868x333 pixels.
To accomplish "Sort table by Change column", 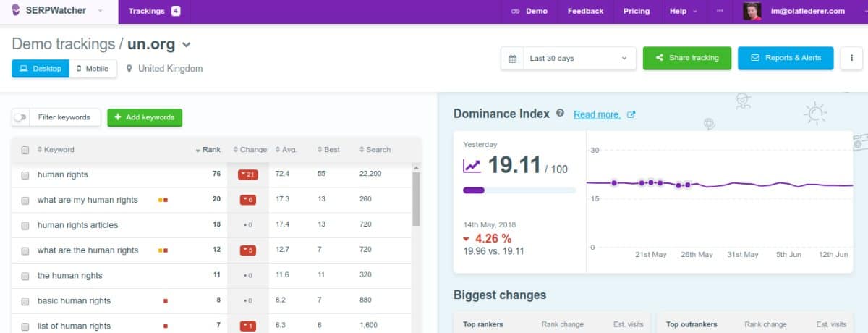I will click(x=250, y=150).
